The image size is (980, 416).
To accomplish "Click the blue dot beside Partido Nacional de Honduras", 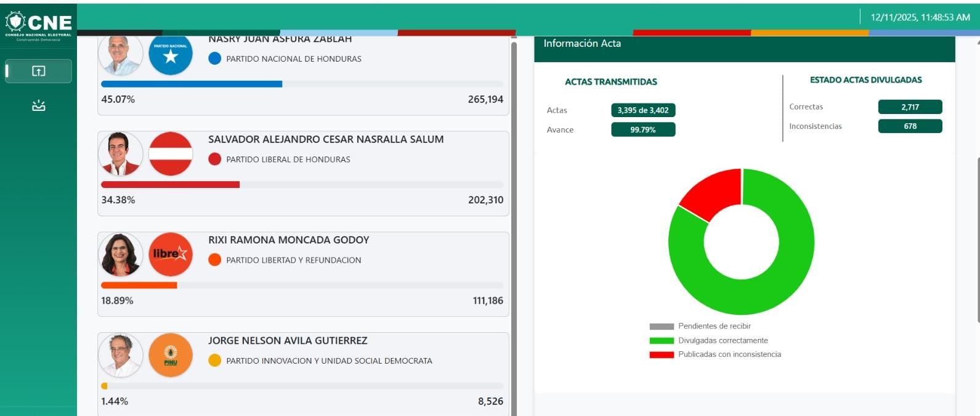I will [x=214, y=59].
